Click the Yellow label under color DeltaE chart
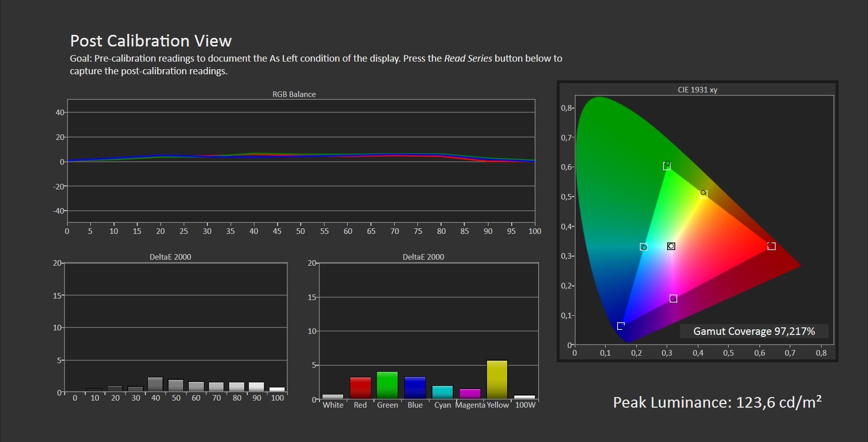Viewport: 868px width, 442px height. tap(498, 405)
